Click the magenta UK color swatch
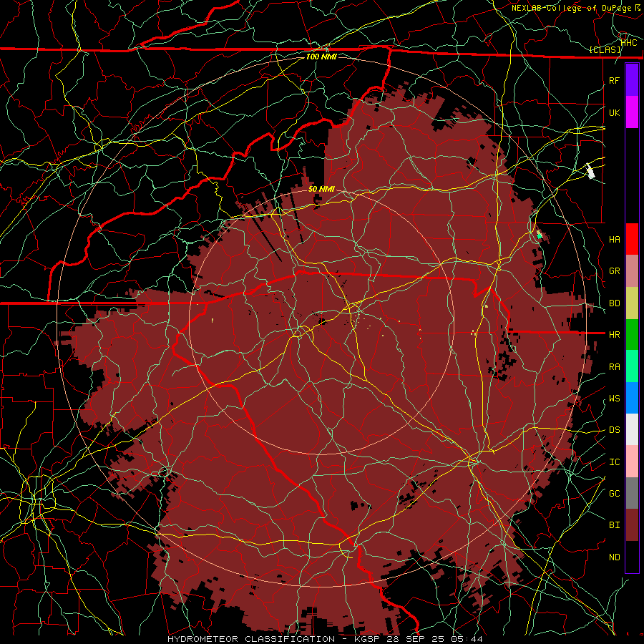The height and width of the screenshot is (644, 644). [x=632, y=112]
